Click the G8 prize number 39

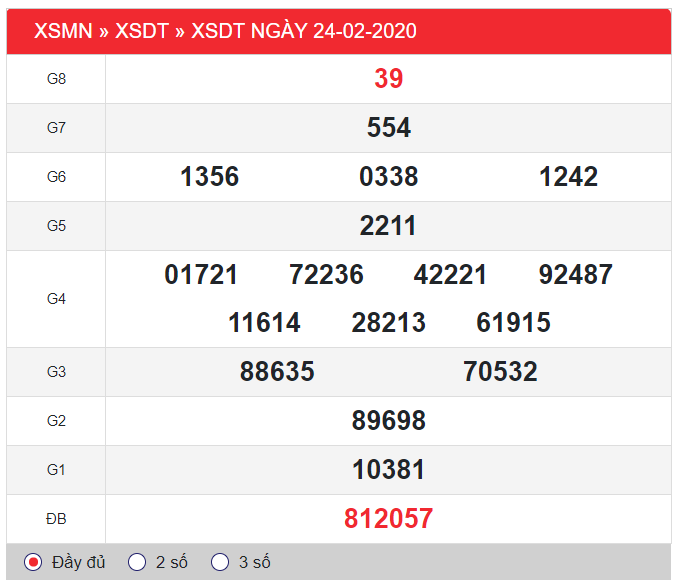(388, 79)
